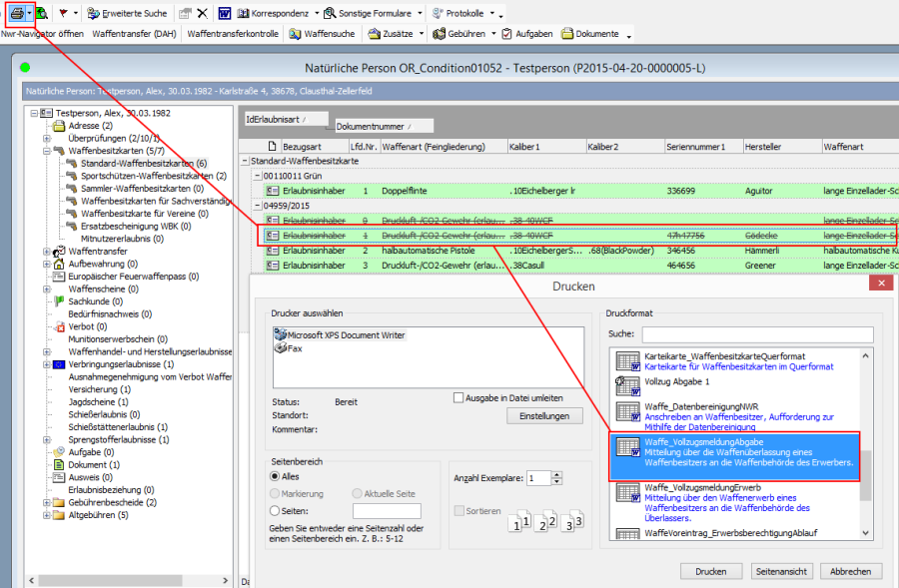Click the Word document icon in the toolbar
Viewport: 899px width, 588px height.
(x=224, y=13)
